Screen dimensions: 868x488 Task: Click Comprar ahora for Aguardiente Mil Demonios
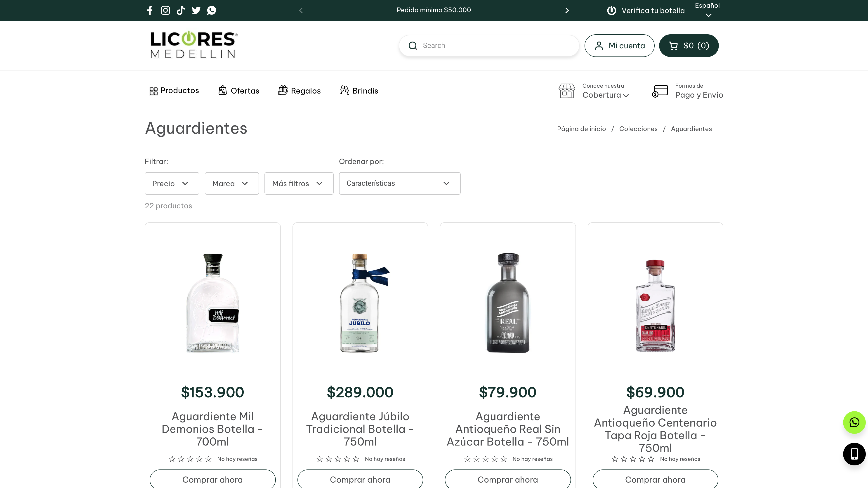pos(213,479)
